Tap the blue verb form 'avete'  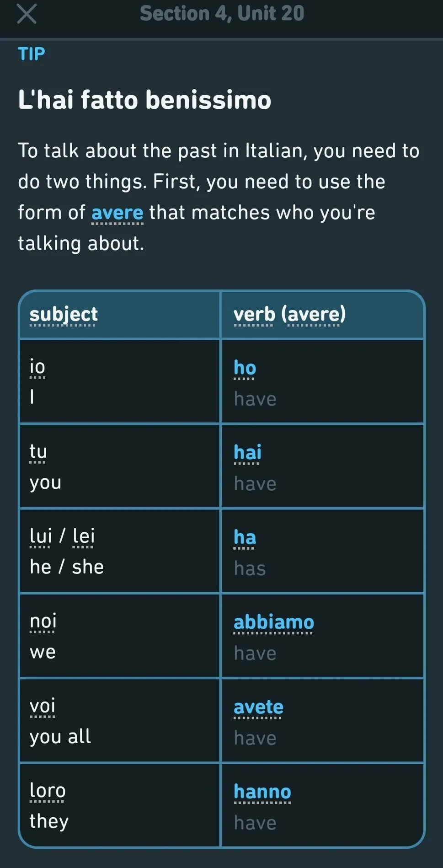pos(258,707)
